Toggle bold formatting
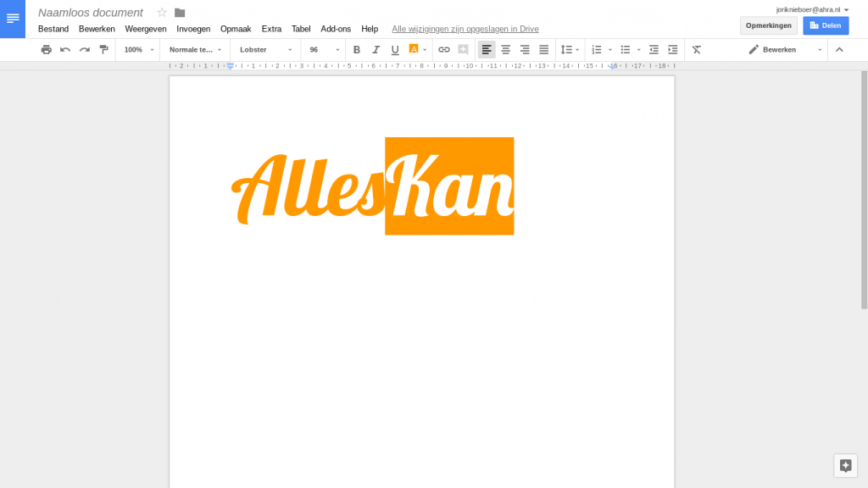Screen dimensions: 868x488 [357, 50]
